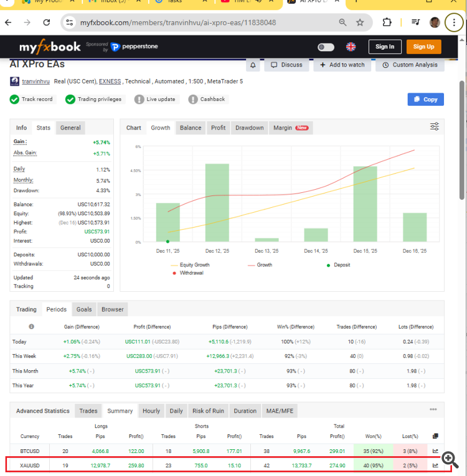The height and width of the screenshot is (476, 467).
Task: Open the Margin chart tab
Action: click(291, 128)
